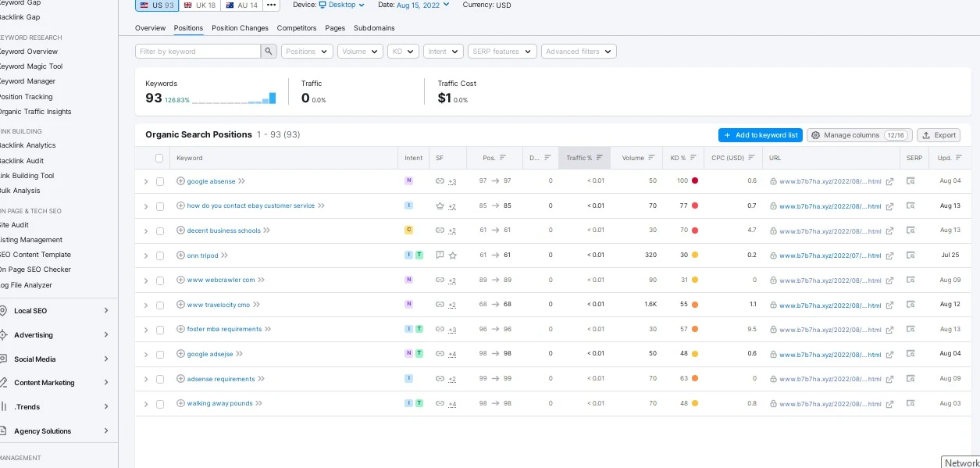Open external URL icon in google absense row
Screen dimensions: 980x468
(889, 181)
